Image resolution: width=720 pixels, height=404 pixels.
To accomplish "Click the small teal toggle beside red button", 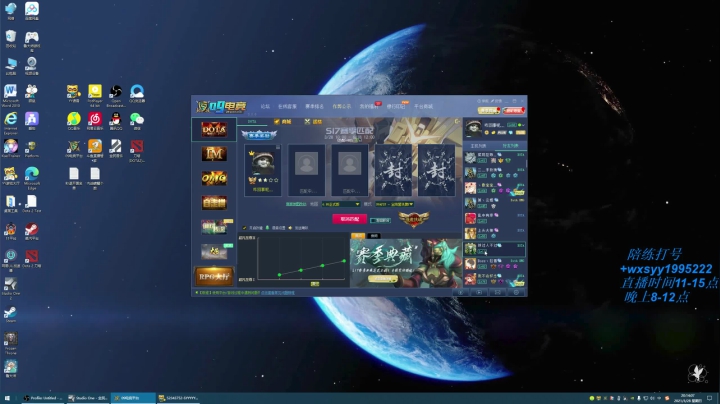I will click(x=380, y=221).
